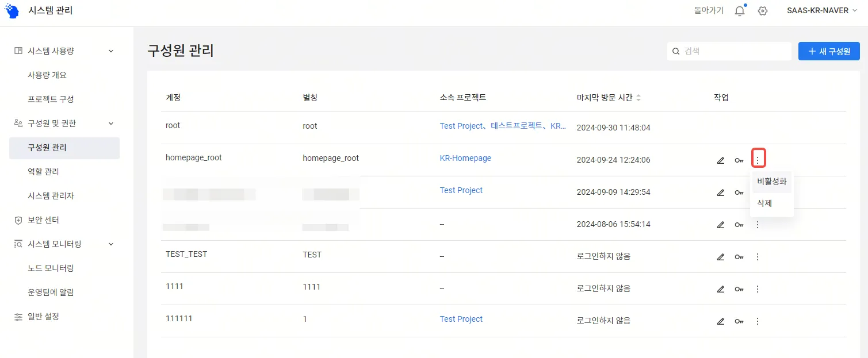The width and height of the screenshot is (868, 358).
Task: Select 구성원 관리 in sidebar
Action: (x=64, y=148)
